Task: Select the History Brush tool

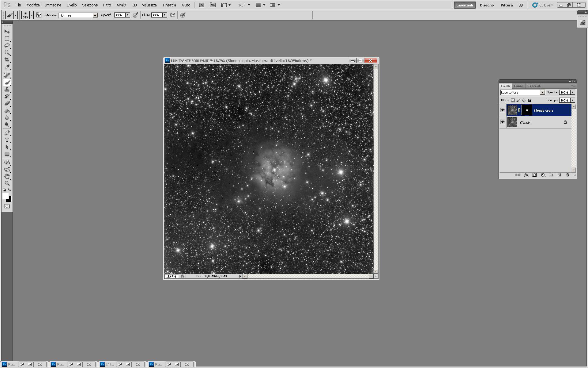Action: (7, 97)
